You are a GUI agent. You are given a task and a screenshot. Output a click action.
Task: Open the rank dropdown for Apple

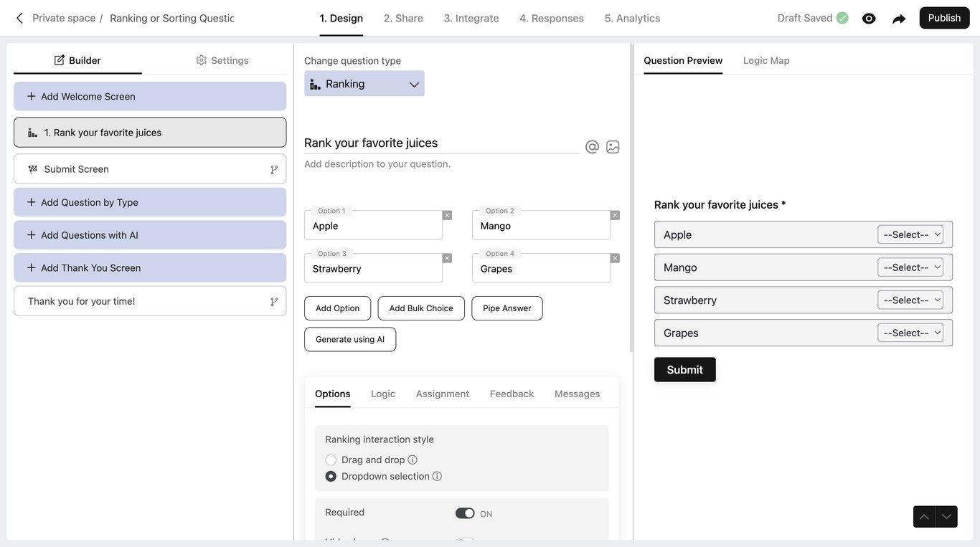[910, 234]
